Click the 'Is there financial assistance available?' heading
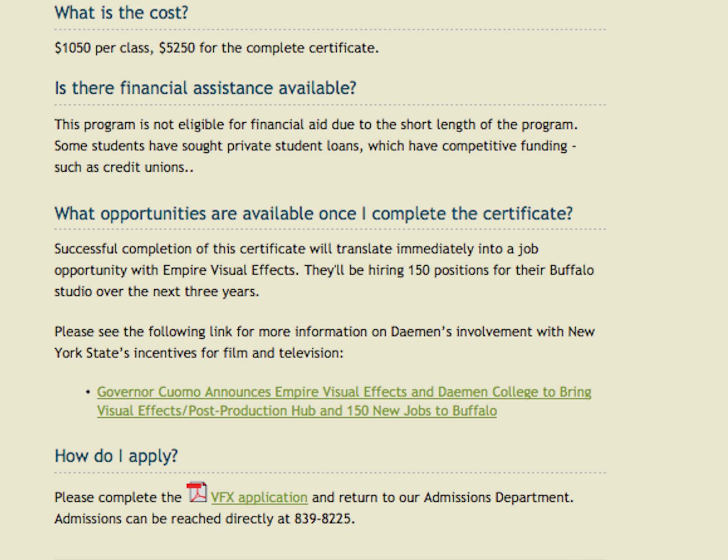This screenshot has width=728, height=560. coord(205,88)
